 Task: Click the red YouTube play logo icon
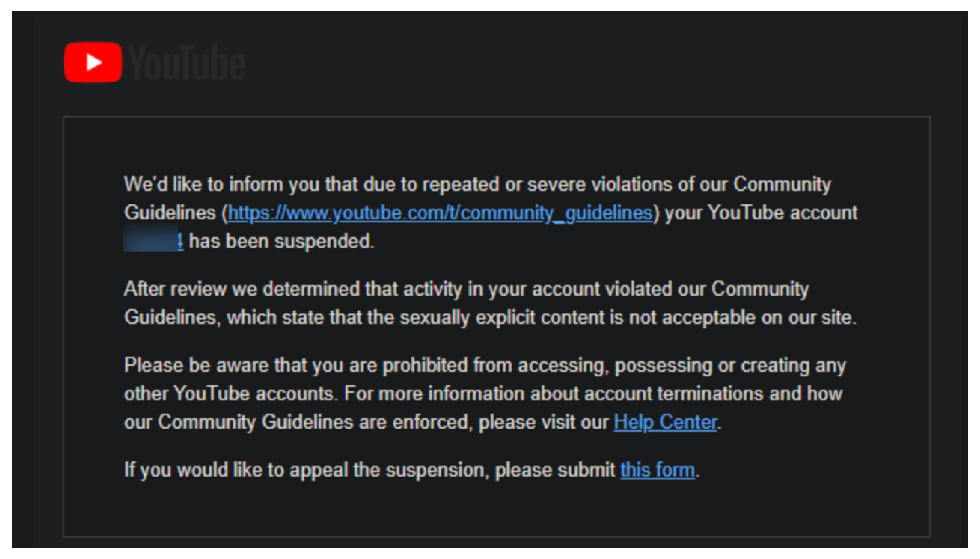pyautogui.click(x=93, y=62)
